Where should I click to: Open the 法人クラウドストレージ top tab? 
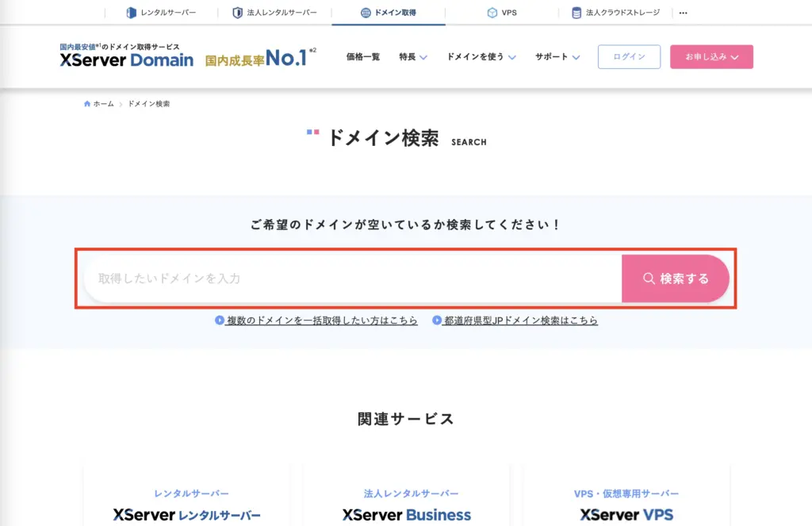(615, 13)
